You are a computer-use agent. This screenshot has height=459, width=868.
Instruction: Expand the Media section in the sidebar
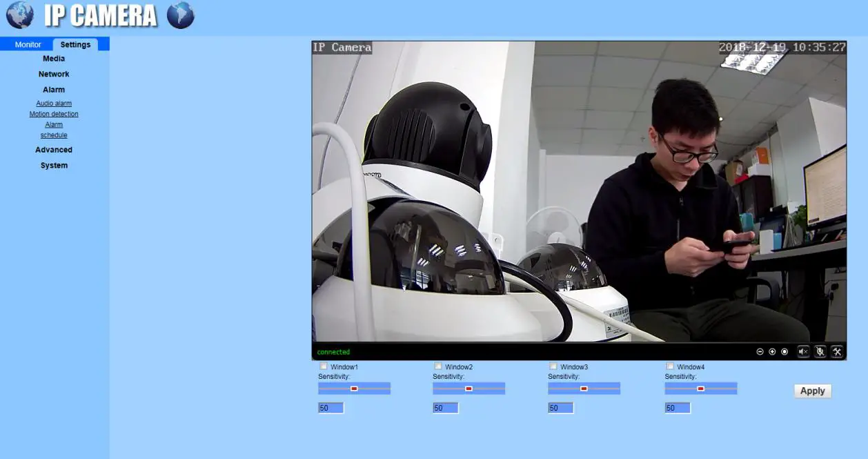[x=53, y=58]
